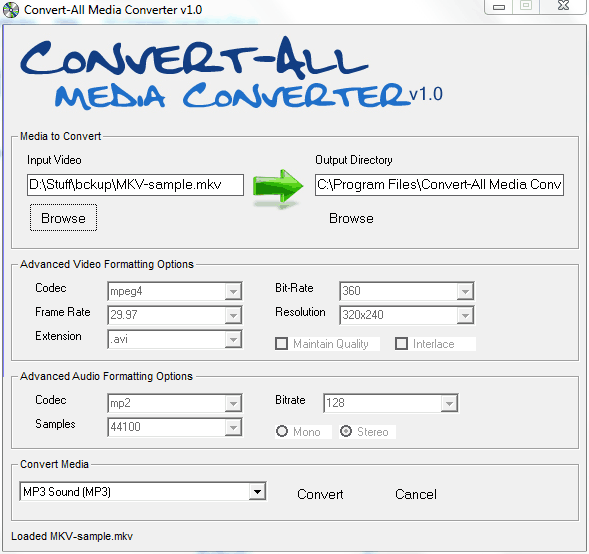
Task: Click the green arrow icon
Action: pyautogui.click(x=278, y=187)
